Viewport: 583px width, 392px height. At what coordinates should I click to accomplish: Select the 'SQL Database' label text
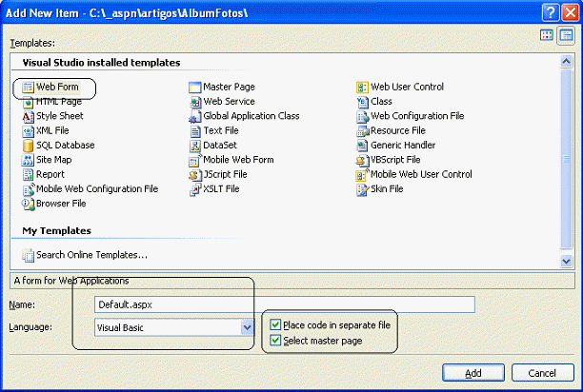pyautogui.click(x=66, y=146)
